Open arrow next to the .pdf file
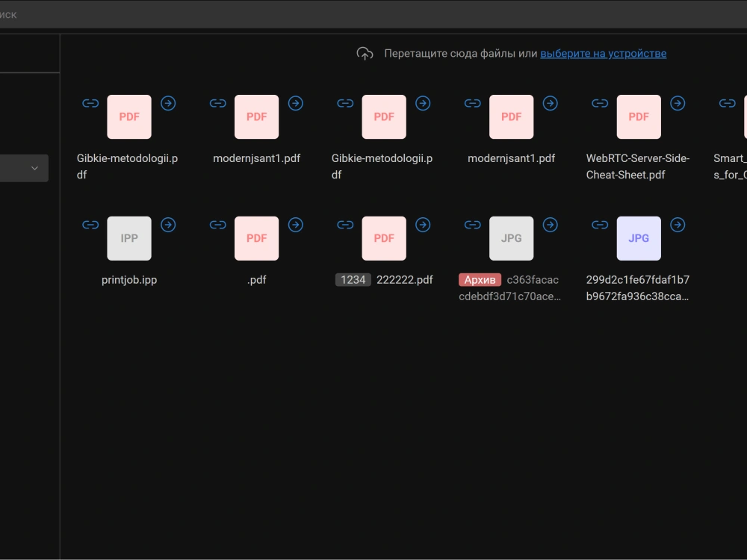The image size is (747, 560). tap(295, 225)
